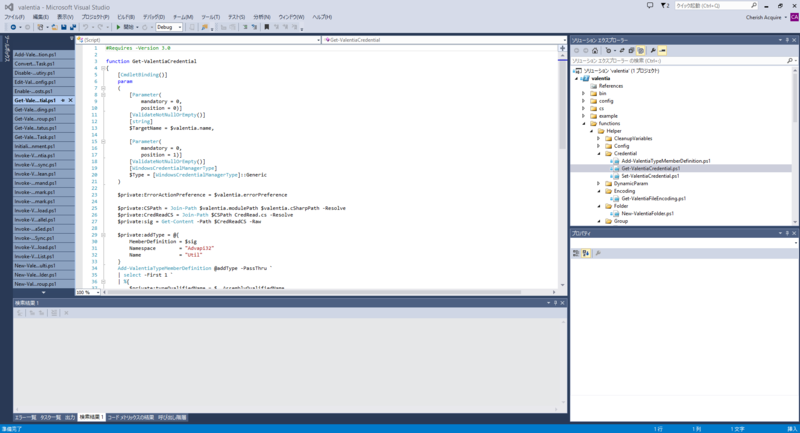Click the split editor icon above scrollbar
The height and width of the screenshot is (433, 800).
[x=562, y=48]
